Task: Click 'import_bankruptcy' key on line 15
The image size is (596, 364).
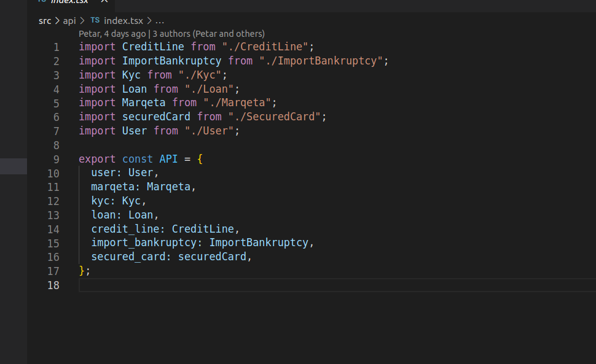Action: click(144, 242)
